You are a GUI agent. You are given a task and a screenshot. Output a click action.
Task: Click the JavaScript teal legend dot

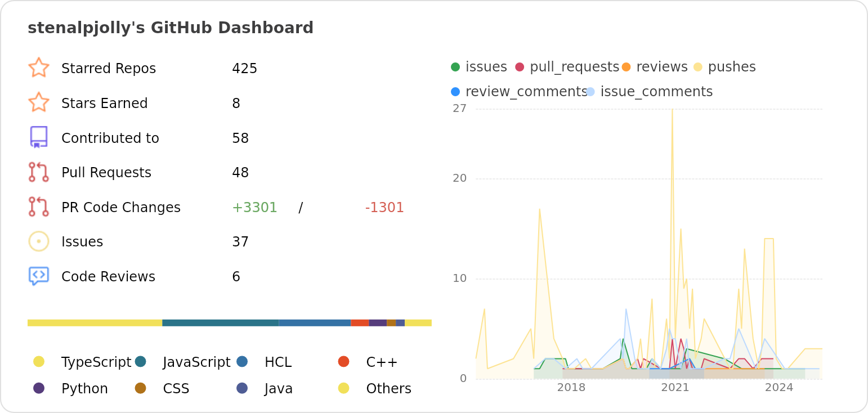[x=141, y=361]
